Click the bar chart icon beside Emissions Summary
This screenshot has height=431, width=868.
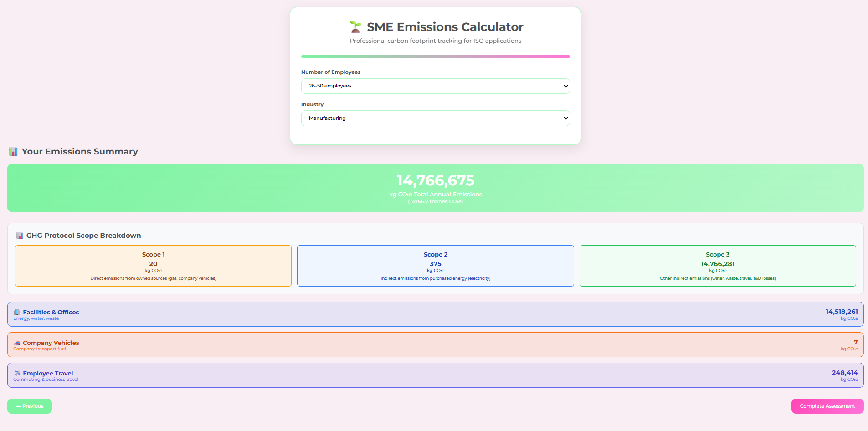[x=13, y=152]
